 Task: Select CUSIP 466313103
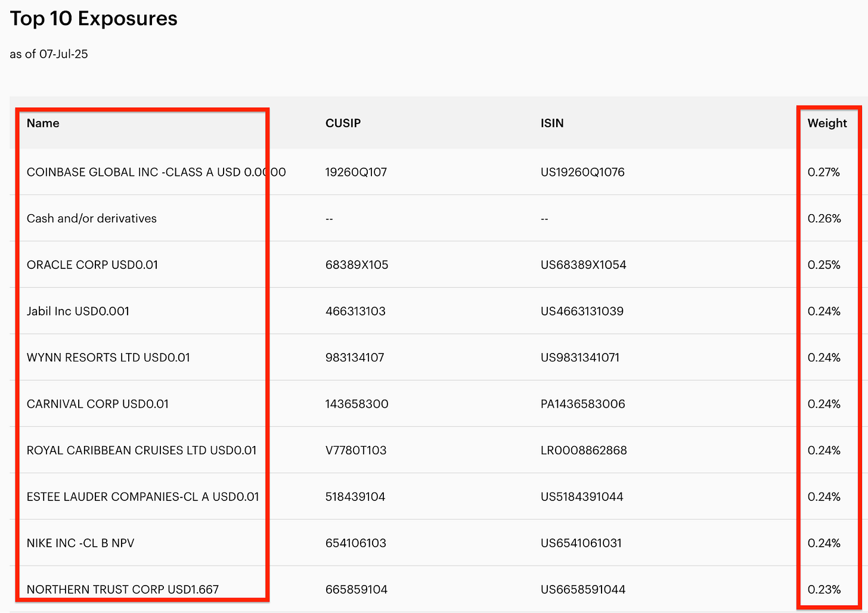(355, 311)
